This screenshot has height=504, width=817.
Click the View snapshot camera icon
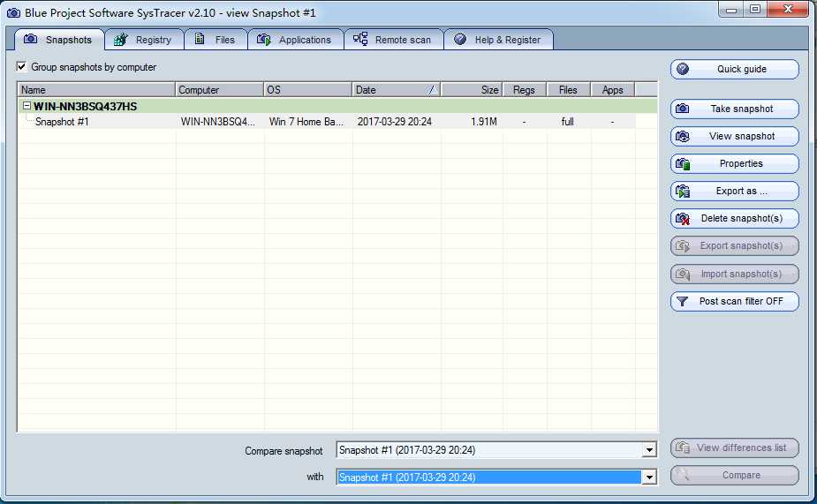683,137
